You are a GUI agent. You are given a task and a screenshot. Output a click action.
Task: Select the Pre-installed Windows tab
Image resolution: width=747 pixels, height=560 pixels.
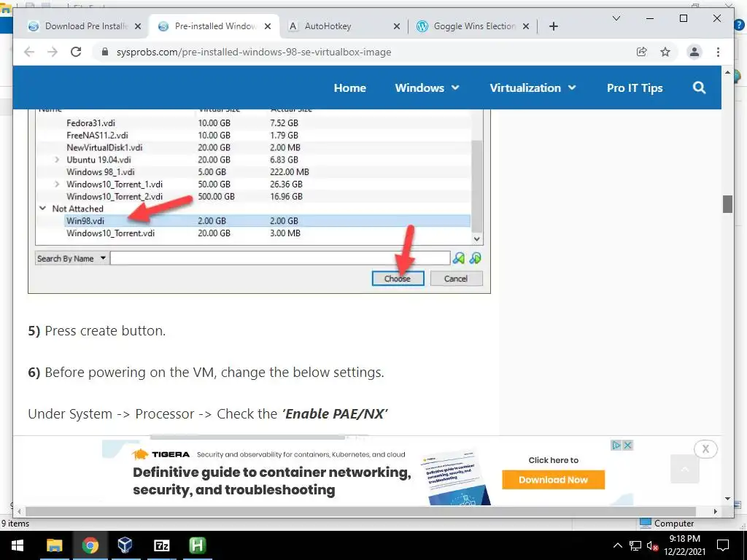click(215, 26)
